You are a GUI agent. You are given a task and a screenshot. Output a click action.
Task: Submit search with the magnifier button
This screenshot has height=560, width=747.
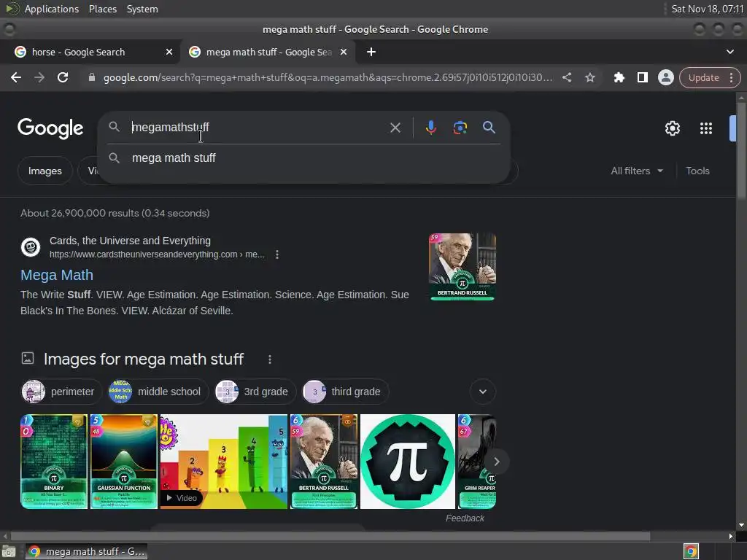tap(489, 128)
